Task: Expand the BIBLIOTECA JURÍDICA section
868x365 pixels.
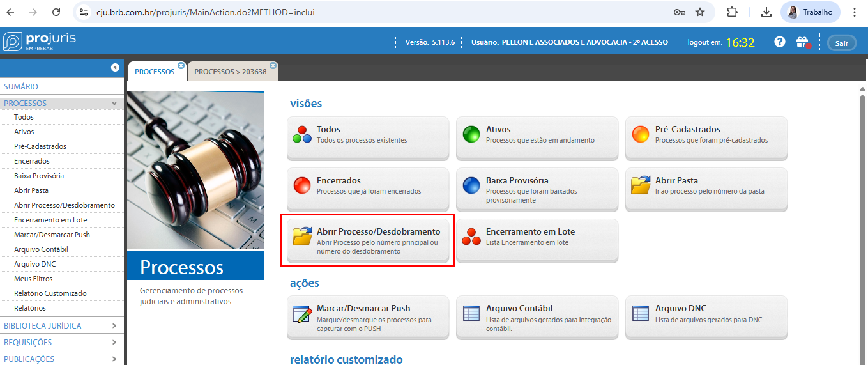Action: point(114,325)
